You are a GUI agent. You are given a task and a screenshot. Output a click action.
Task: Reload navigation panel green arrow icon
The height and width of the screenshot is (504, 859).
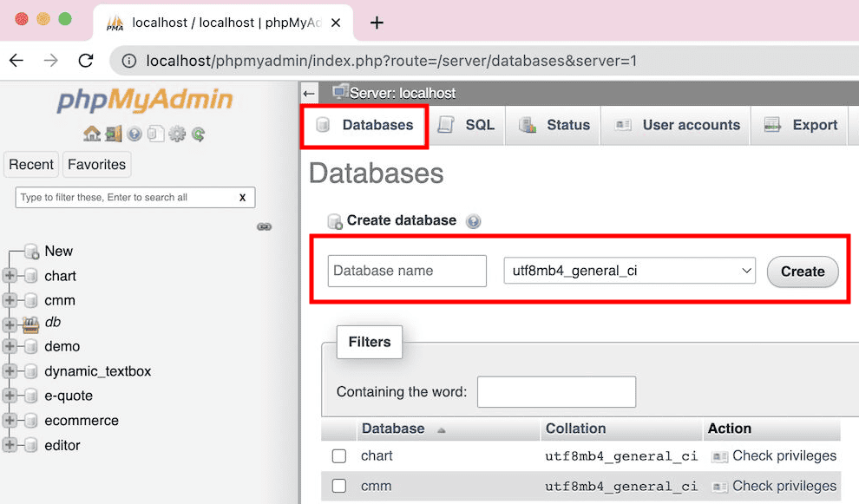tap(199, 134)
